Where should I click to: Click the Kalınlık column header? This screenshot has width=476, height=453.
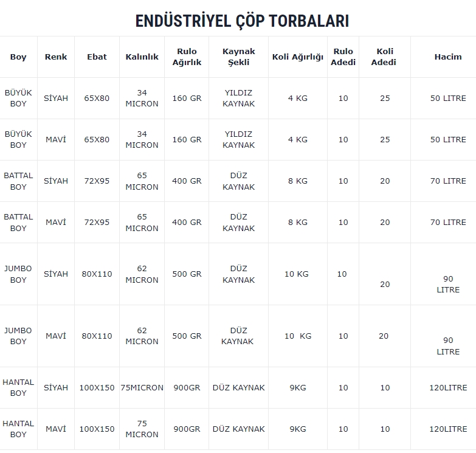(142, 57)
